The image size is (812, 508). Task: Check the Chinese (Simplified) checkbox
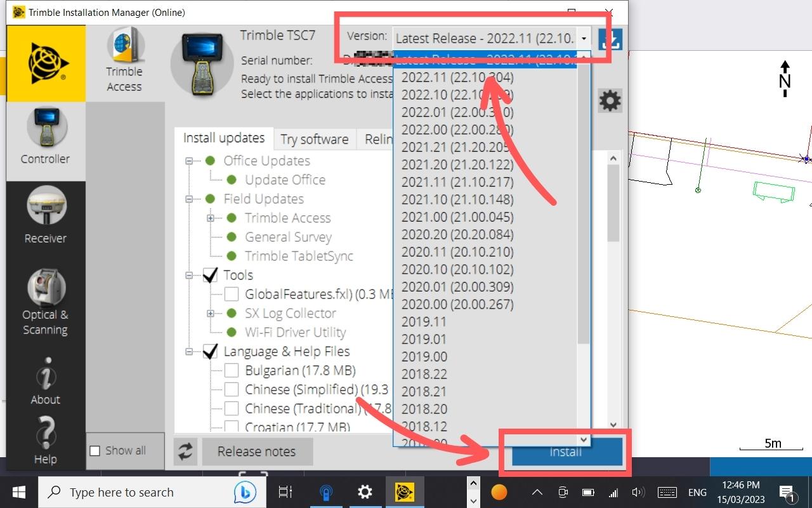pyautogui.click(x=232, y=389)
